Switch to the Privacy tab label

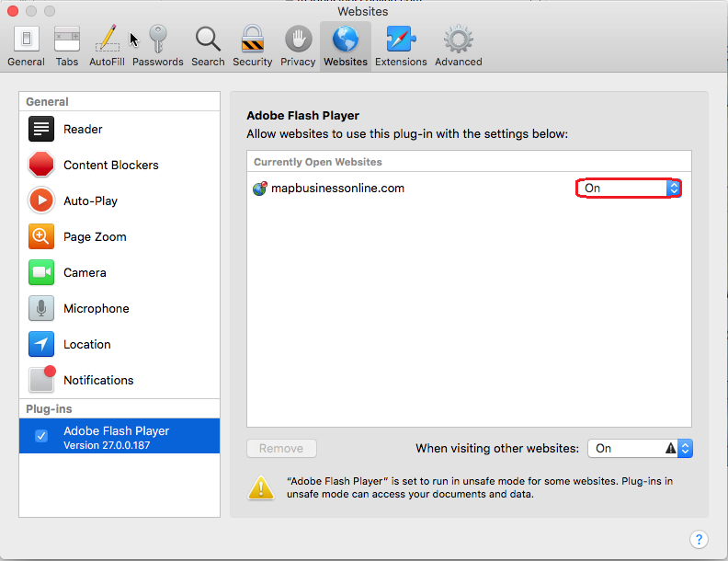pyautogui.click(x=298, y=62)
